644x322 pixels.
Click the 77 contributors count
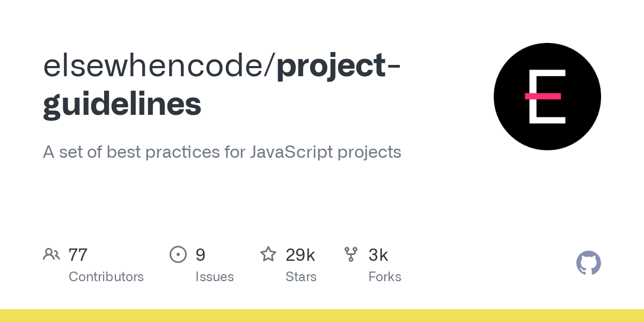(x=78, y=255)
